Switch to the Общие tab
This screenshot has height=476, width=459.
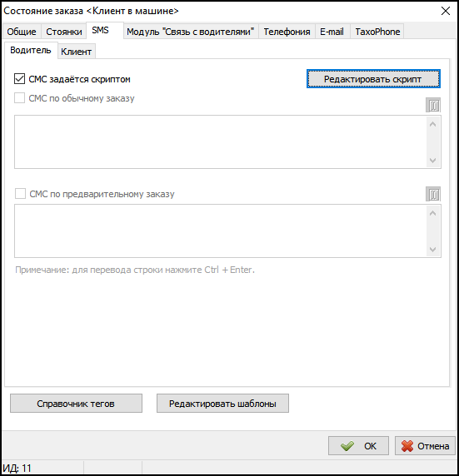click(22, 32)
